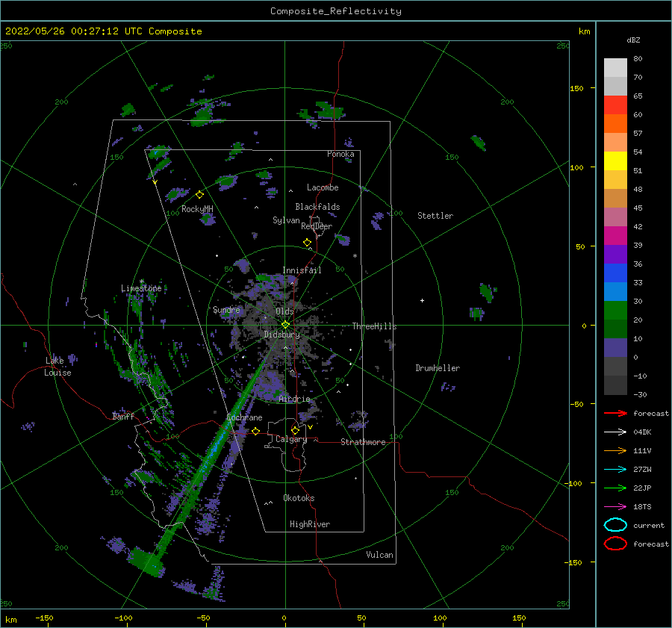Click the cyan 27ZW arrow in legend
The height and width of the screenshot is (628, 672).
[615, 470]
